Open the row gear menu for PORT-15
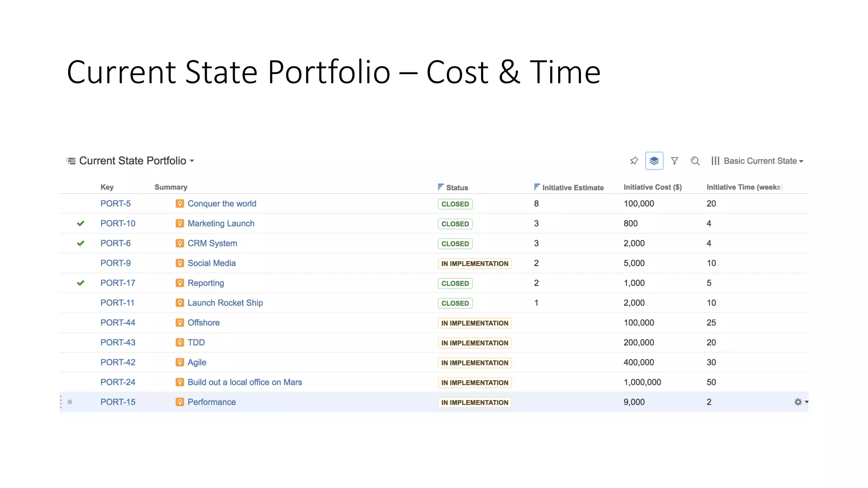Screen dimensions: 868x488 [801, 402]
